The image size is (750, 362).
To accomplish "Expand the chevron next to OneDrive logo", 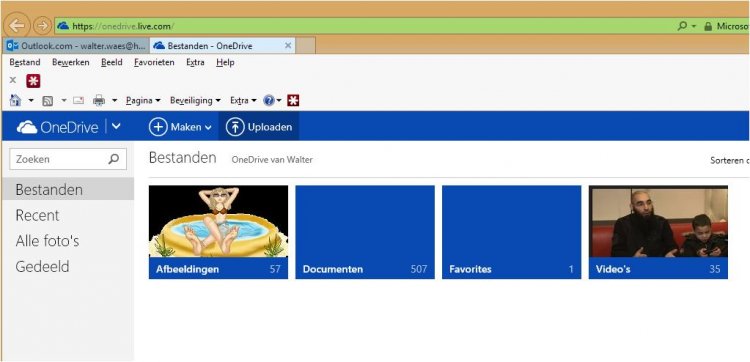I will pos(116,127).
